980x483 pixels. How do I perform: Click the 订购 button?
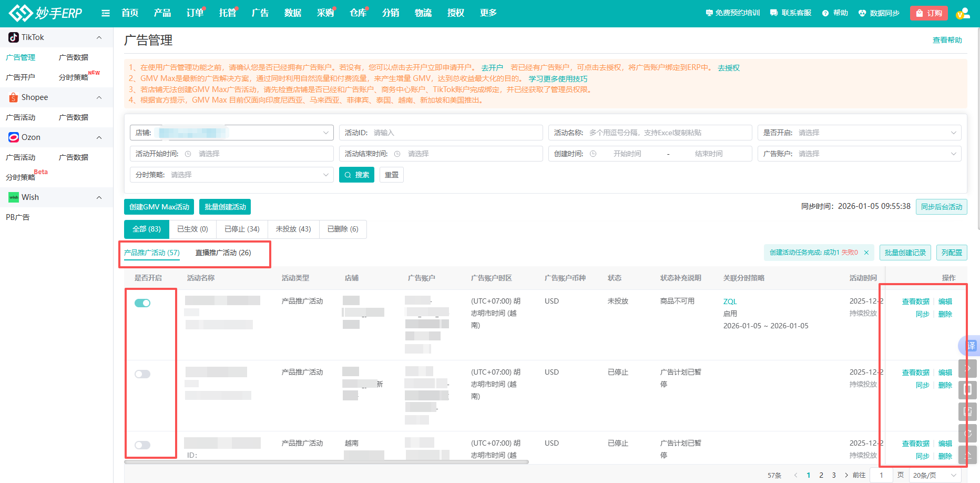(929, 13)
